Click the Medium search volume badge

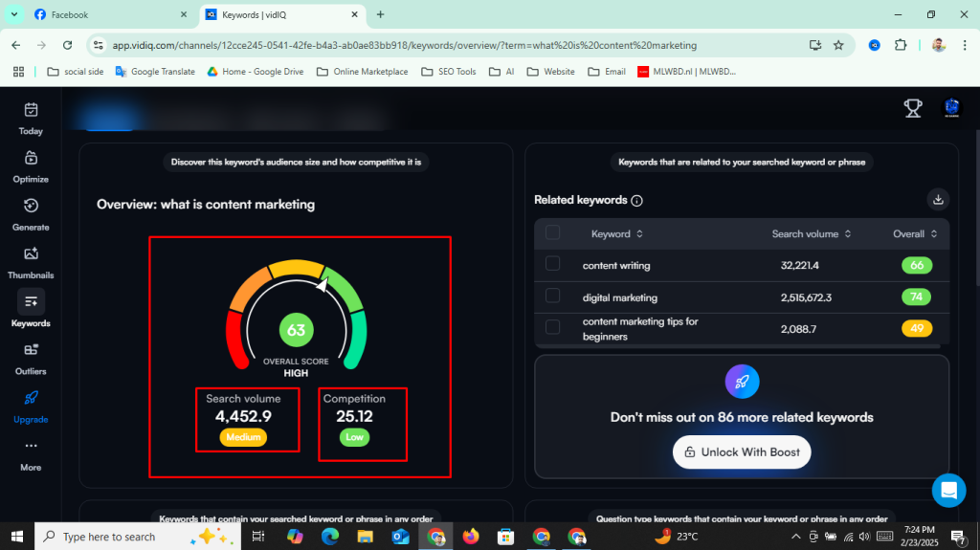(243, 437)
